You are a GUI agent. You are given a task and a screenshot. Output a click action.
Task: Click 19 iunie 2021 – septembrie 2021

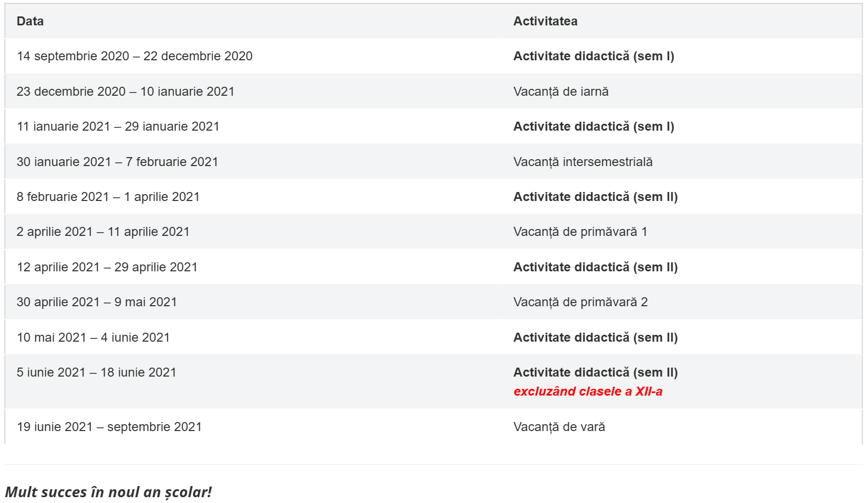tap(109, 427)
